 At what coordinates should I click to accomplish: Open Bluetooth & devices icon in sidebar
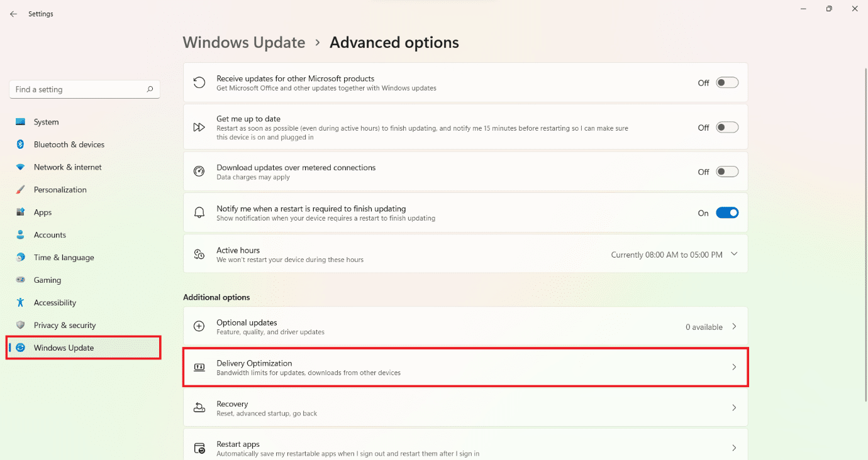pos(21,145)
